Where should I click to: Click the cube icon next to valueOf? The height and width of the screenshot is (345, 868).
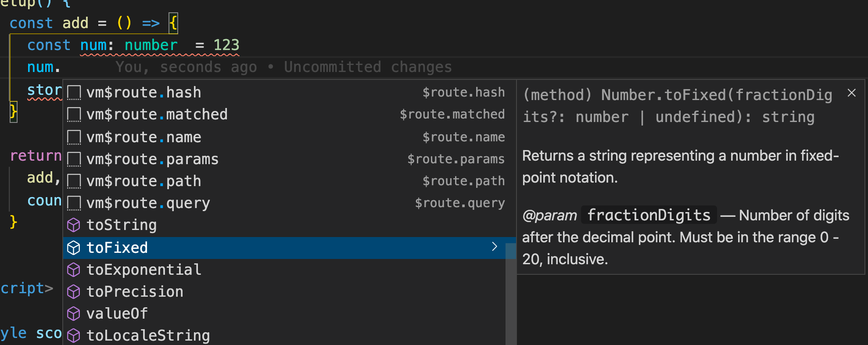[x=73, y=314]
